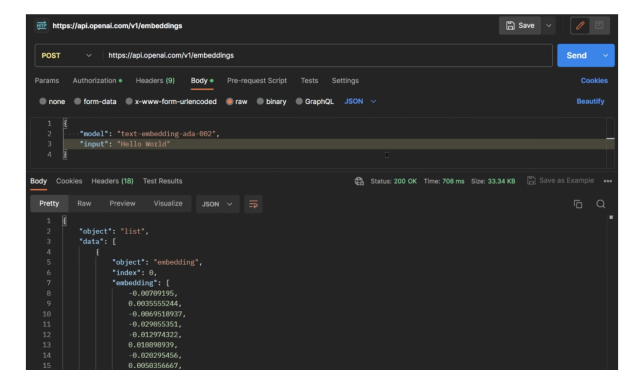Choose the GraphQL body type radio
The height and width of the screenshot is (385, 640).
coord(299,102)
